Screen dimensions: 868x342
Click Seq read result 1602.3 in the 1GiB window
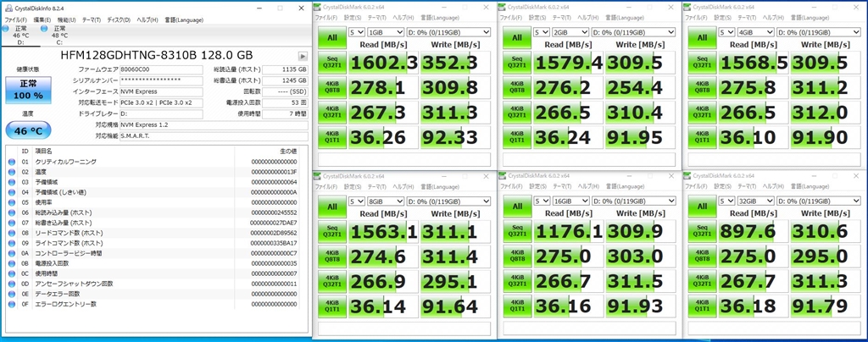click(x=383, y=63)
